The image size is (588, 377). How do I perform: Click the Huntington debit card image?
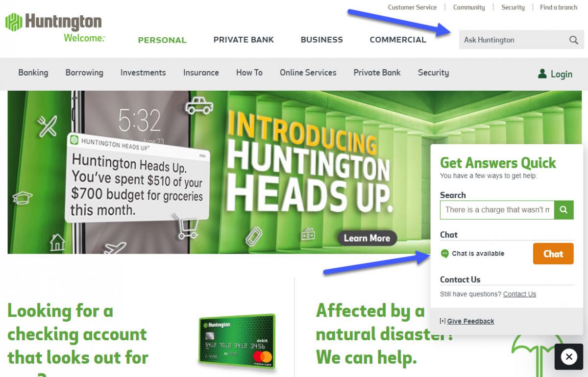237,342
